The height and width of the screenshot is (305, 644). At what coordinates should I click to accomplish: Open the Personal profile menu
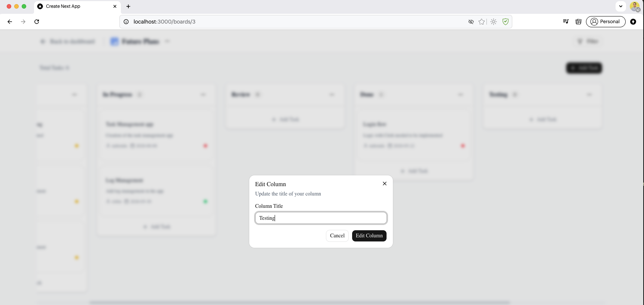[605, 22]
